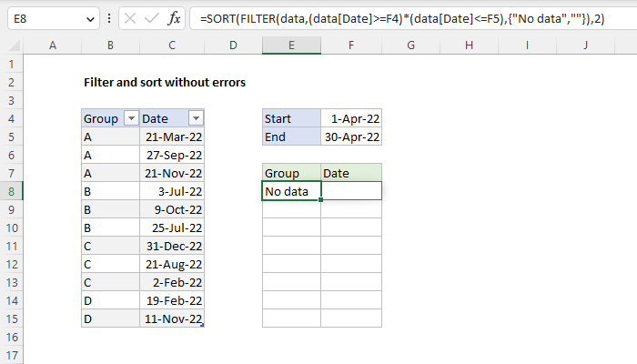Select the end date cell '30-Apr-22'
Viewport: 637px width, 364px height.
tap(351, 136)
